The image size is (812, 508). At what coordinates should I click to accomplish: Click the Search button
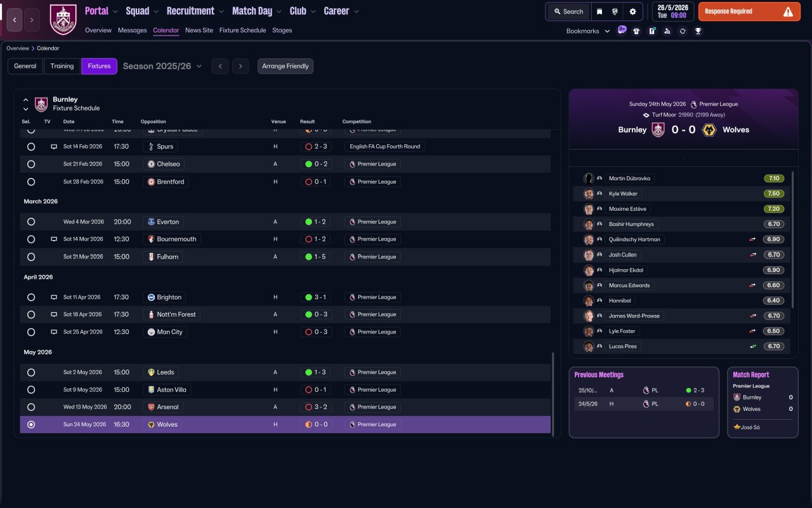[x=568, y=11]
